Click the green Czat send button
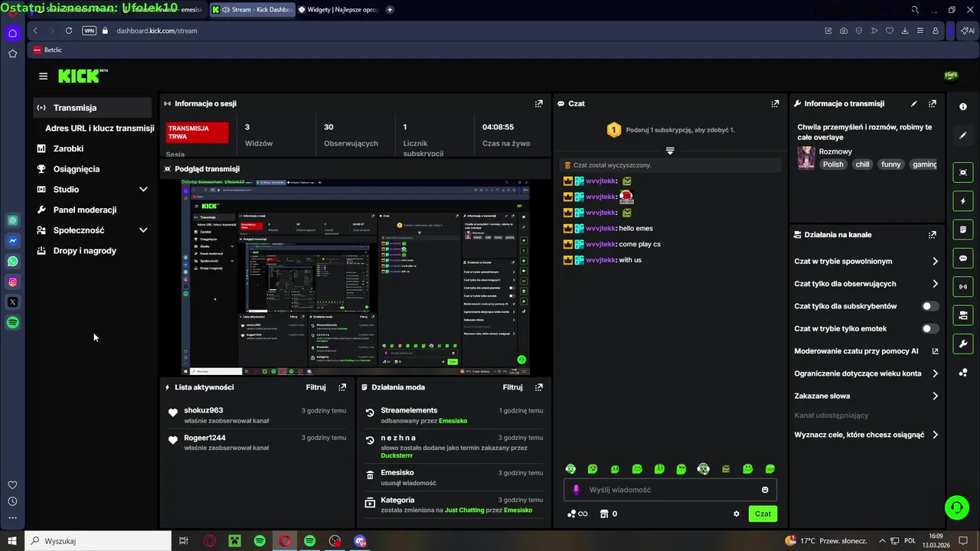Screen dimensions: 980x551 [x=763, y=514]
